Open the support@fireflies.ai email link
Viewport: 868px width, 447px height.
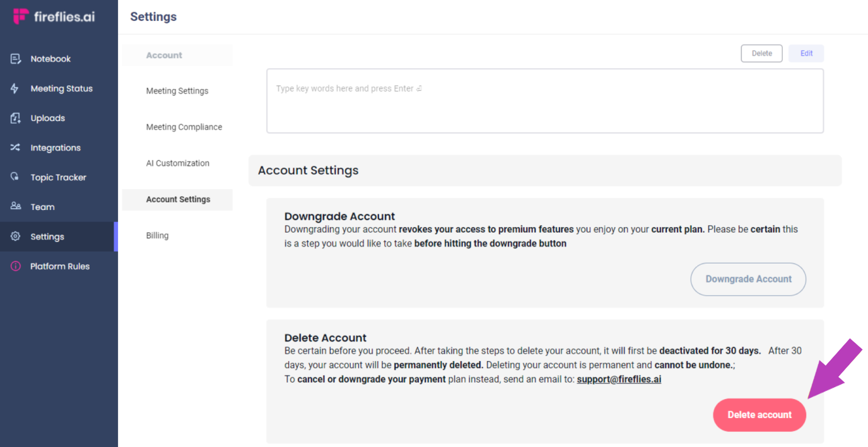[x=618, y=379]
